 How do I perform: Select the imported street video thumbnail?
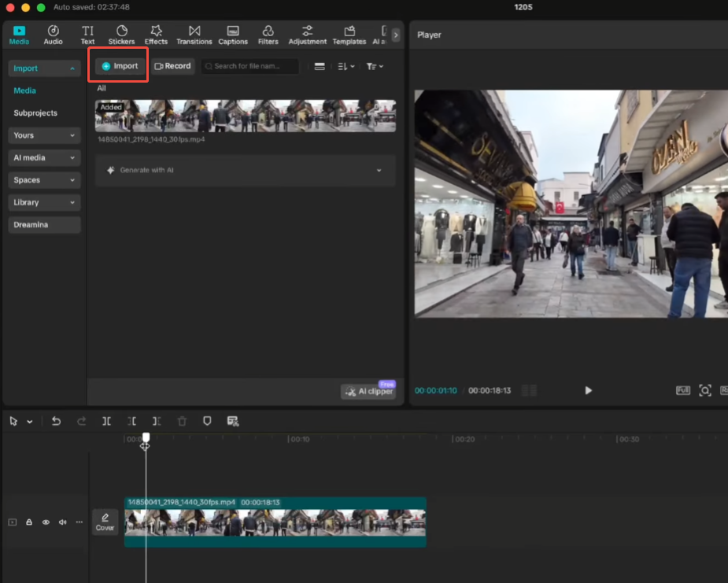pyautogui.click(x=246, y=116)
